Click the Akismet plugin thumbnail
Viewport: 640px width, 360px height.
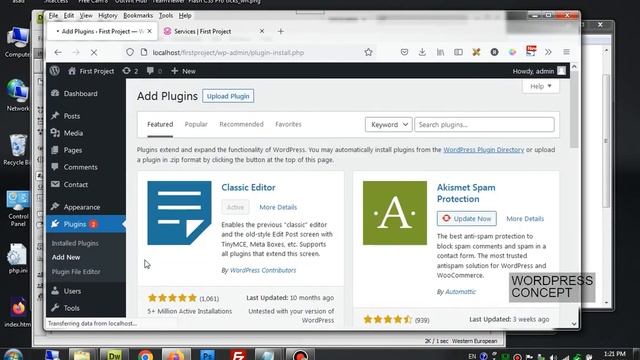click(x=395, y=213)
